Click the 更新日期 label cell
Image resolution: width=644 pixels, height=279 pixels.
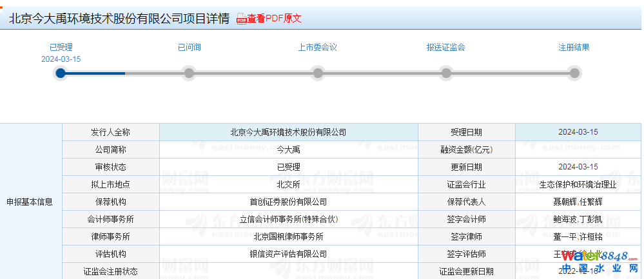(467, 167)
